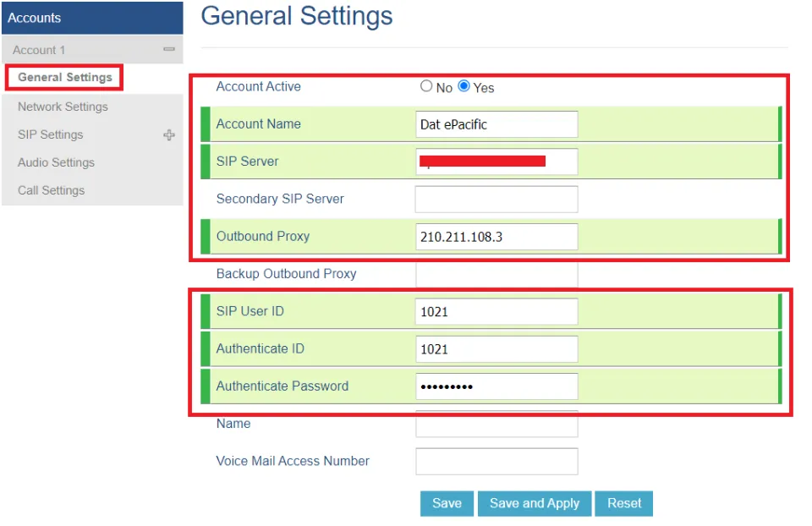Click the Save and Apply button

click(x=535, y=503)
